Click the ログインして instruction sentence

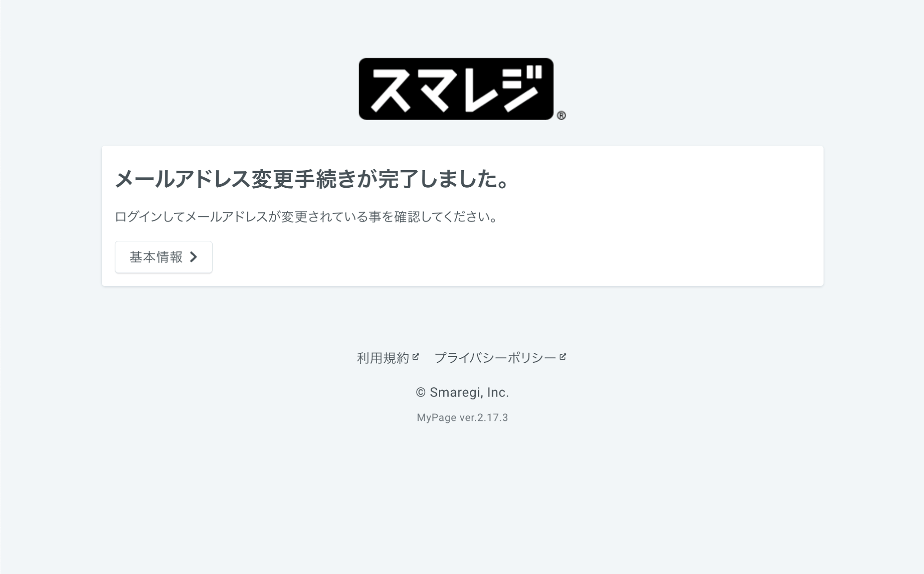(306, 217)
